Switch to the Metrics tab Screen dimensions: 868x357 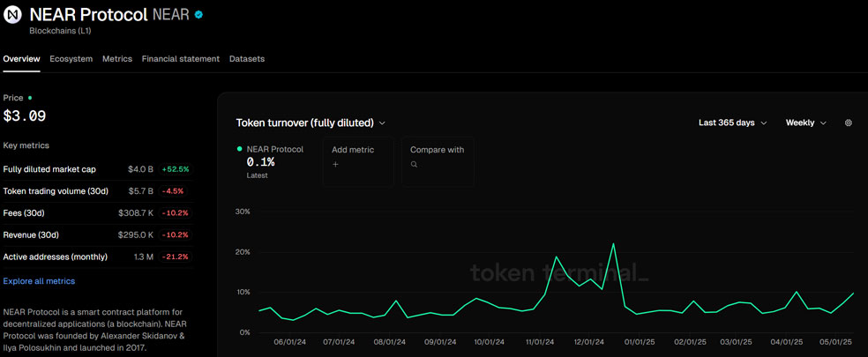pyautogui.click(x=117, y=59)
